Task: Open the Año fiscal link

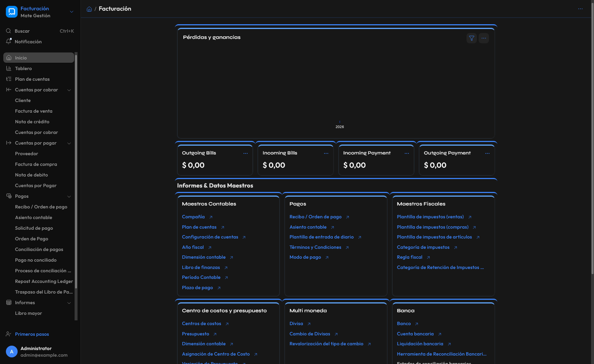Action: pyautogui.click(x=193, y=247)
